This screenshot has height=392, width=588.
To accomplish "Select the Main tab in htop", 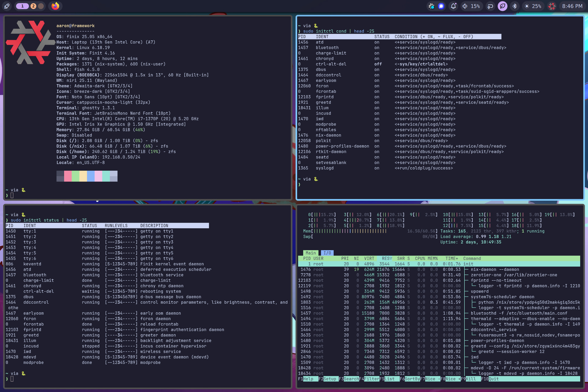I will [x=311, y=253].
